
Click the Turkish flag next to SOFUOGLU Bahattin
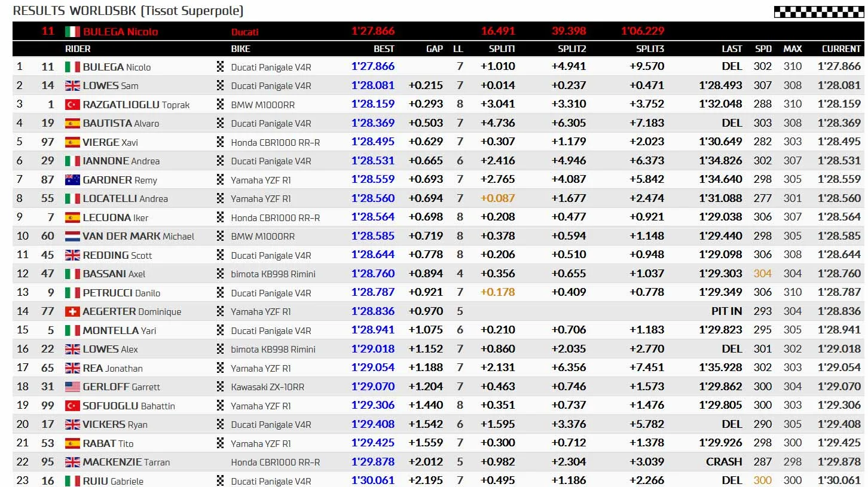click(72, 406)
